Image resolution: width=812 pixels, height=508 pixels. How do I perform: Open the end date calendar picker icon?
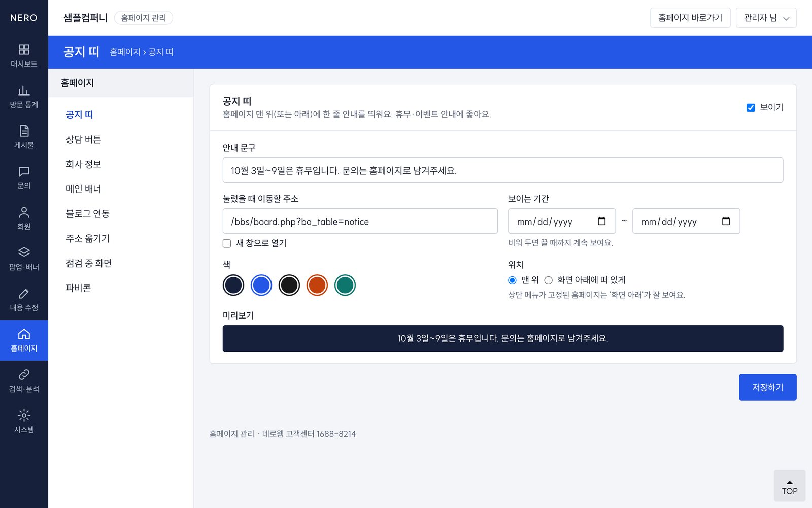tap(726, 221)
